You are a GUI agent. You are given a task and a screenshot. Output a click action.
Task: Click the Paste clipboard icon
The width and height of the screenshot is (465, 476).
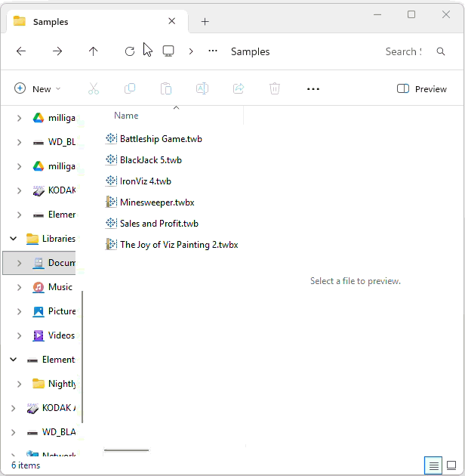166,88
